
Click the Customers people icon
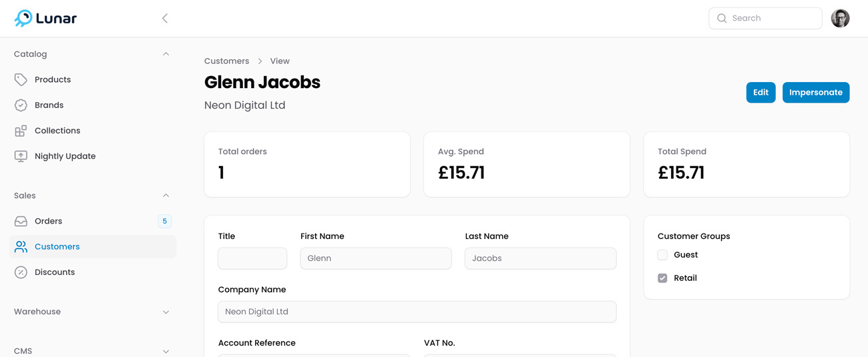pos(21,247)
